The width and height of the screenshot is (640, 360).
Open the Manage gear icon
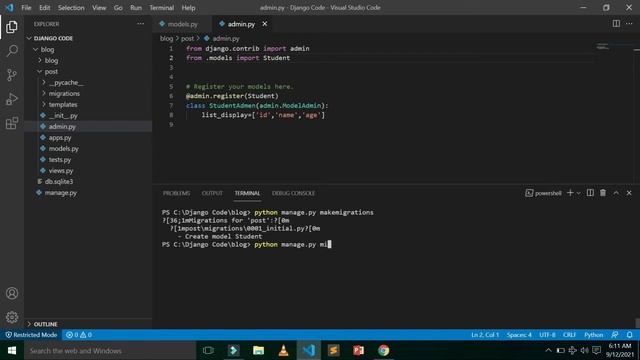pyautogui.click(x=12, y=317)
